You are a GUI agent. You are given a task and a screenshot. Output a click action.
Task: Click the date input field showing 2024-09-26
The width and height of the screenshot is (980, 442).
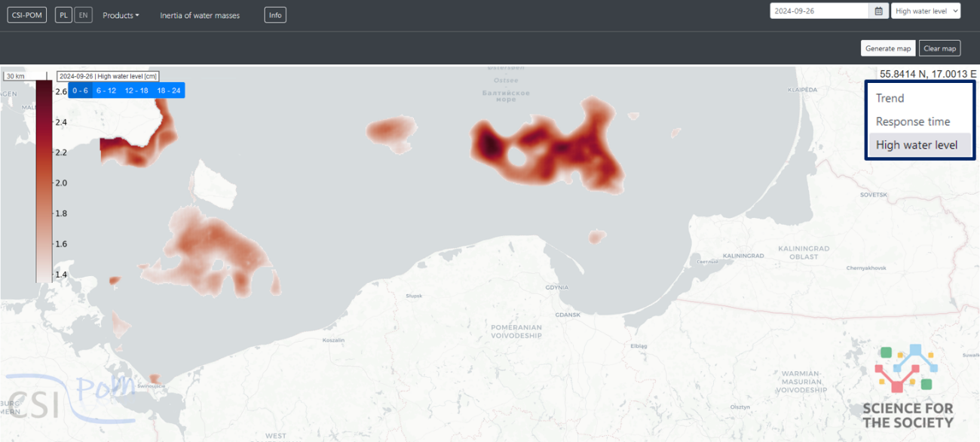click(819, 11)
